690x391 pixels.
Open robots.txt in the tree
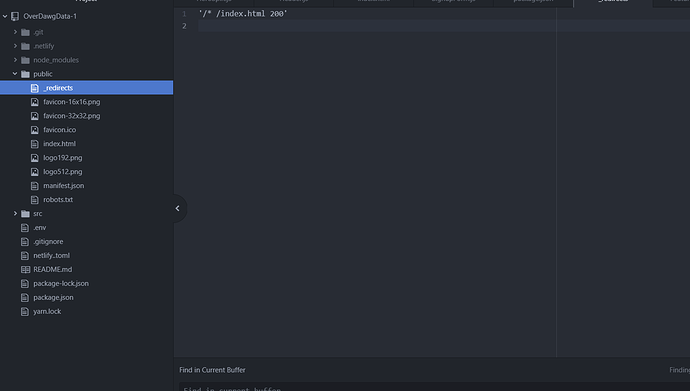[x=58, y=200]
